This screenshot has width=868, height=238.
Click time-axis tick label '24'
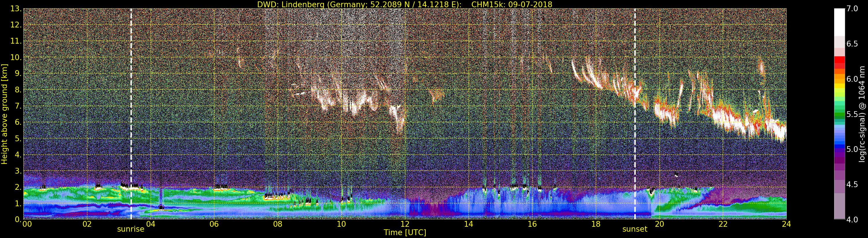(x=786, y=224)
